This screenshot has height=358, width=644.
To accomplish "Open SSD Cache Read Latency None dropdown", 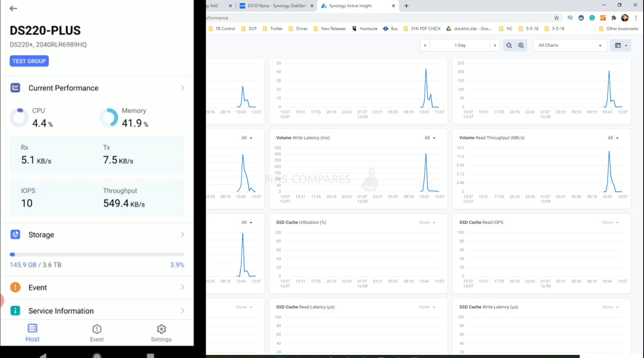I will [427, 307].
